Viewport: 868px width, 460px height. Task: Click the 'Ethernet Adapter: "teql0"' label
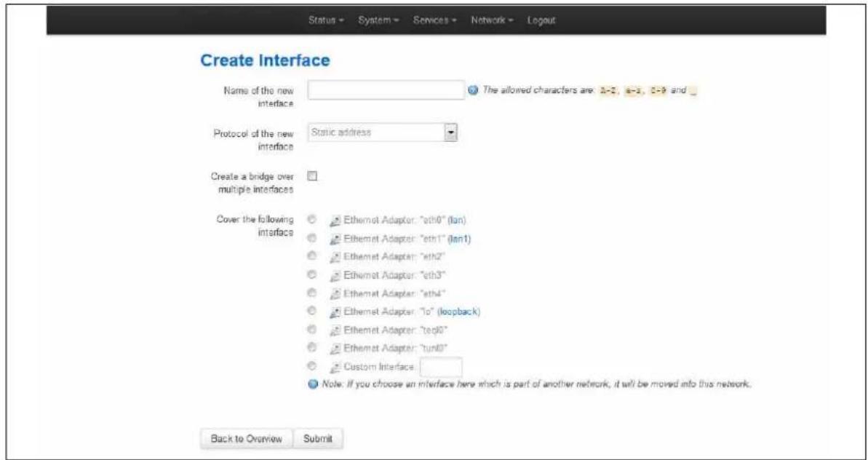396,330
